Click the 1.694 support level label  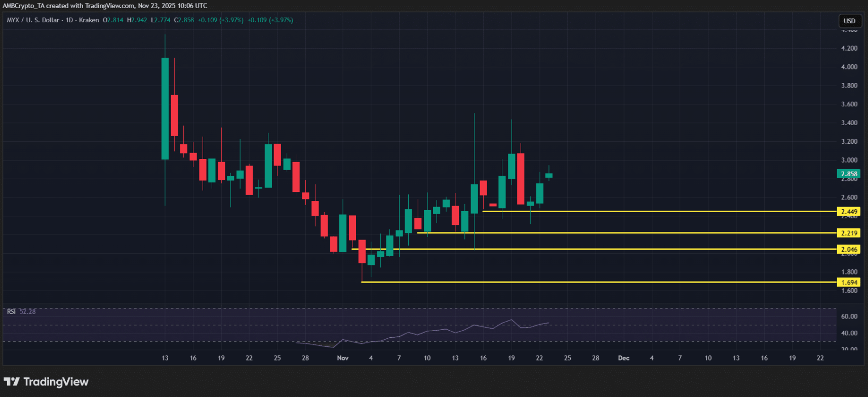pos(849,282)
